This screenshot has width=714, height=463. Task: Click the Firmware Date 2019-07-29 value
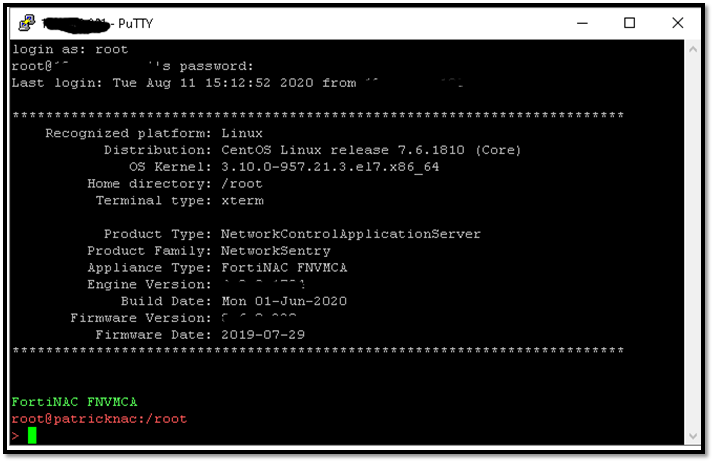pos(262,335)
